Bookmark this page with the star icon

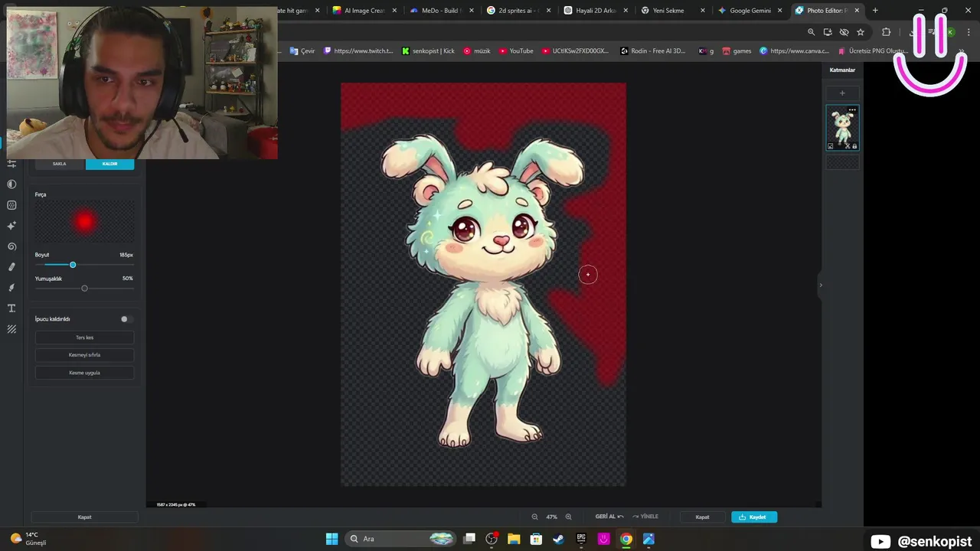[x=861, y=32]
